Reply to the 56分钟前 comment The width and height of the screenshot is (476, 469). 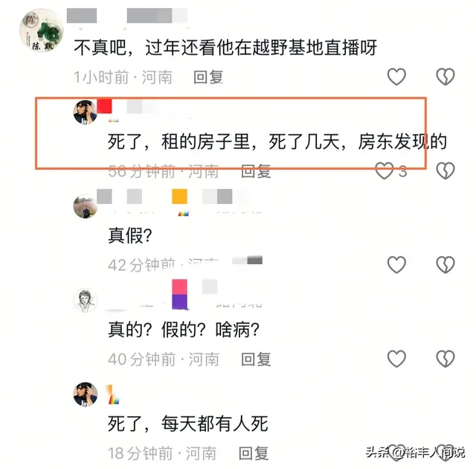tap(256, 171)
